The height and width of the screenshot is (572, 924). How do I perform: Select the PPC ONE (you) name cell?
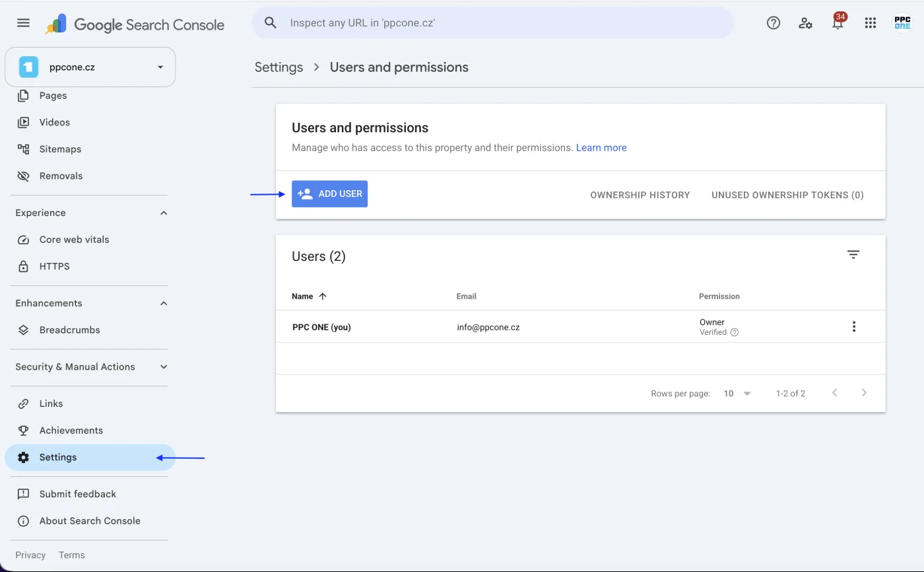[x=321, y=327]
